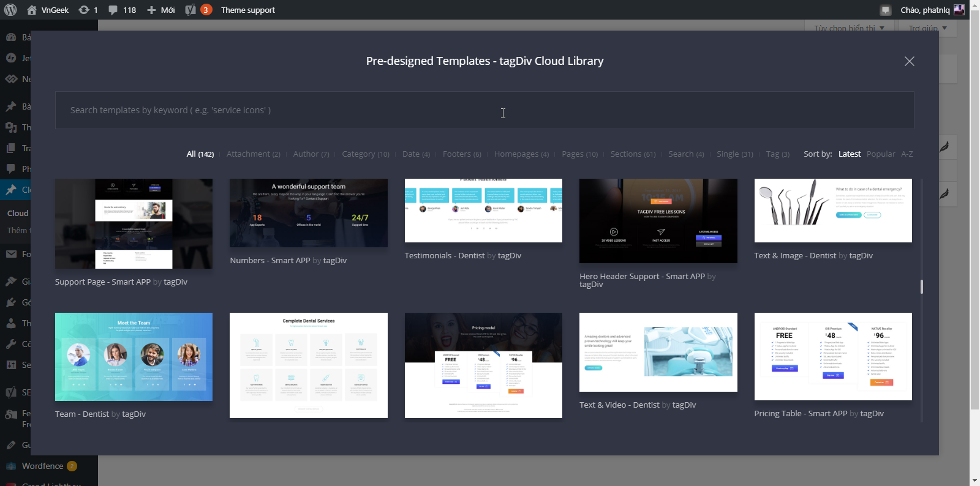Focus the Search templates by keyword field
This screenshot has height=486, width=980.
[x=484, y=110]
